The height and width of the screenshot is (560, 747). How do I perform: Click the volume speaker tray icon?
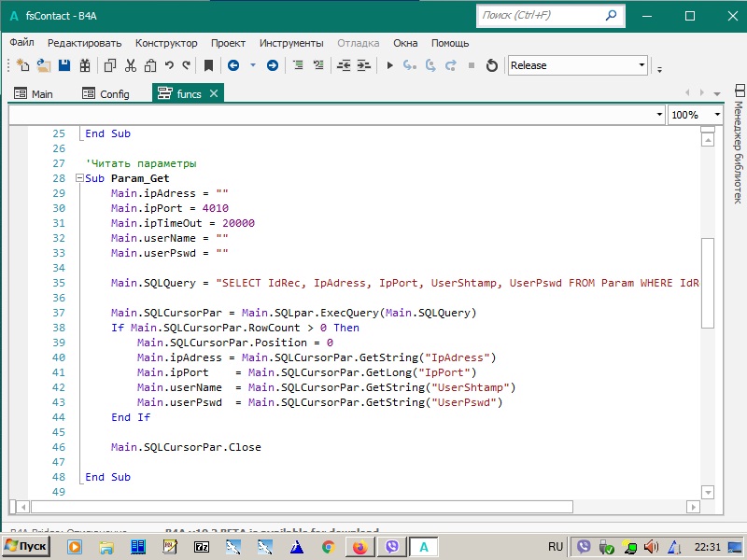651,547
